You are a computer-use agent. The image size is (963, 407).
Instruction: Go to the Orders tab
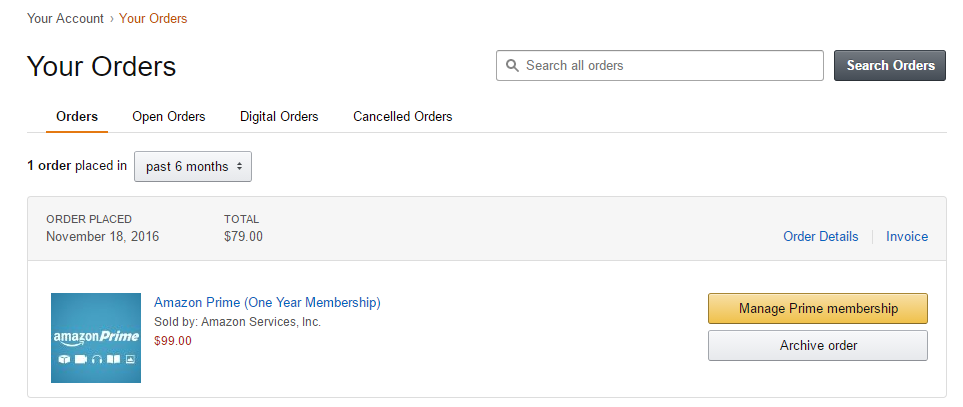coord(77,117)
